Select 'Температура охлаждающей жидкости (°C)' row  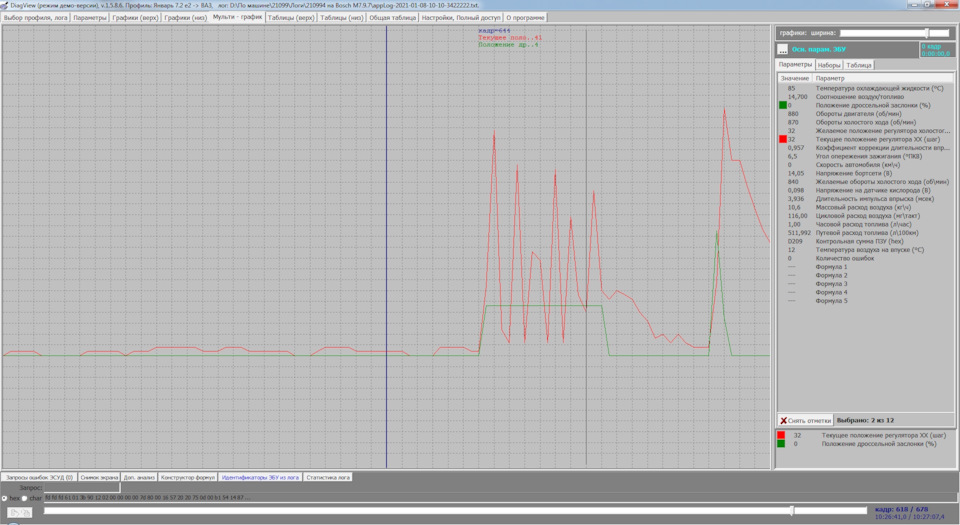pos(866,88)
